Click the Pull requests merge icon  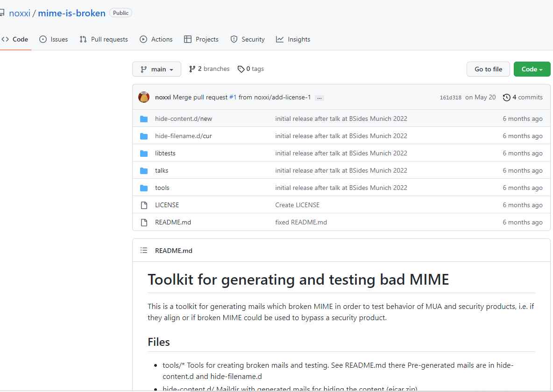[x=83, y=39]
